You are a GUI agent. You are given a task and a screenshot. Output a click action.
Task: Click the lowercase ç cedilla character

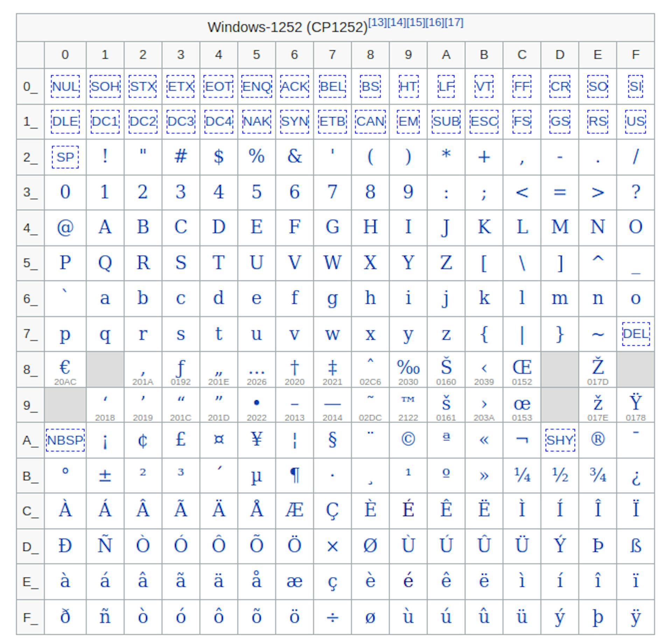click(x=332, y=583)
